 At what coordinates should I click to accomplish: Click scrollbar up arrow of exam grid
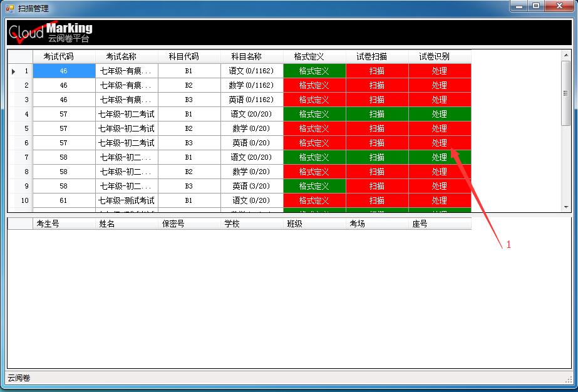pos(566,55)
